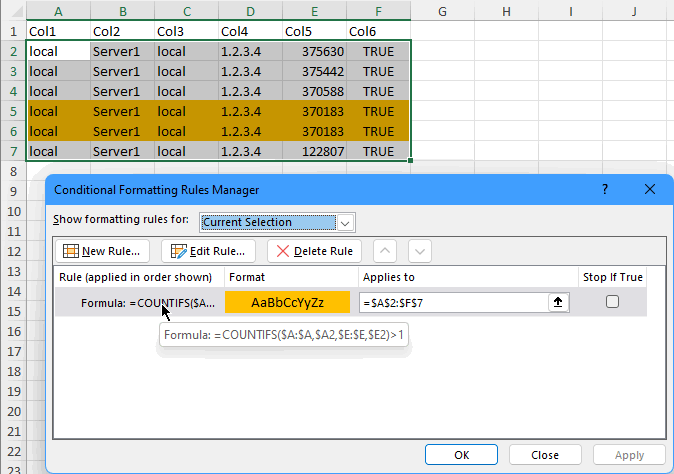Image resolution: width=674 pixels, height=474 pixels.
Task: Click the 370183 cell in row 5
Action: pos(314,111)
